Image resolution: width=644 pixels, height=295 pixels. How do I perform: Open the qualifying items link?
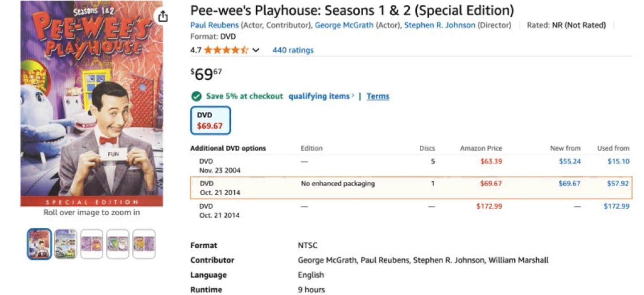click(x=320, y=96)
